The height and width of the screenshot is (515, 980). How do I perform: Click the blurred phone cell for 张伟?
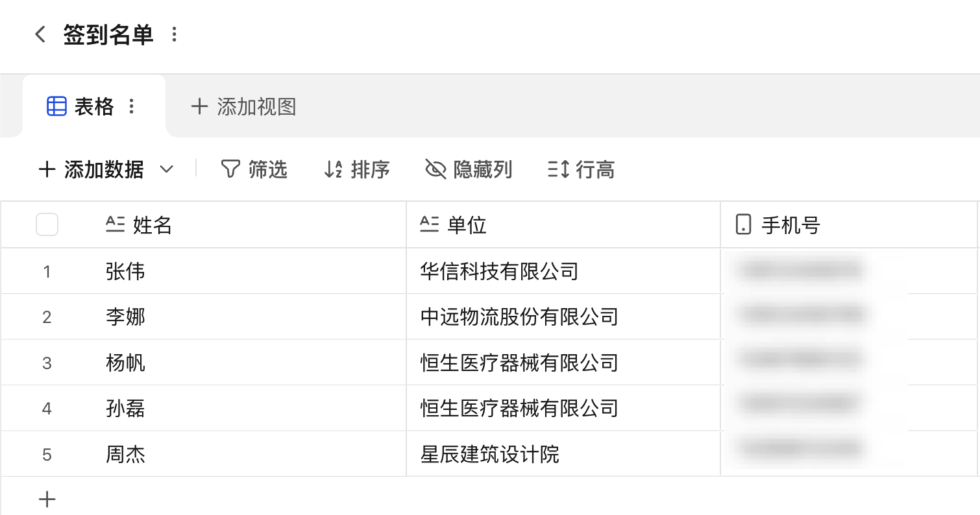coord(849,271)
